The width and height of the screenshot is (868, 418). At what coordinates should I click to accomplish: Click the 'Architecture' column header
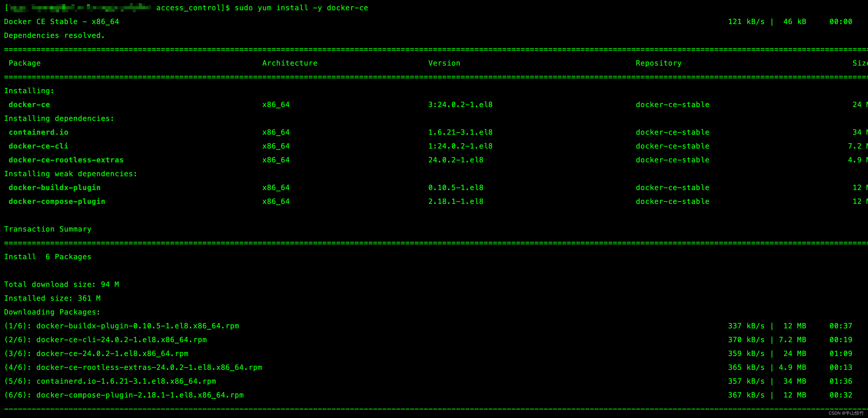[x=290, y=63]
